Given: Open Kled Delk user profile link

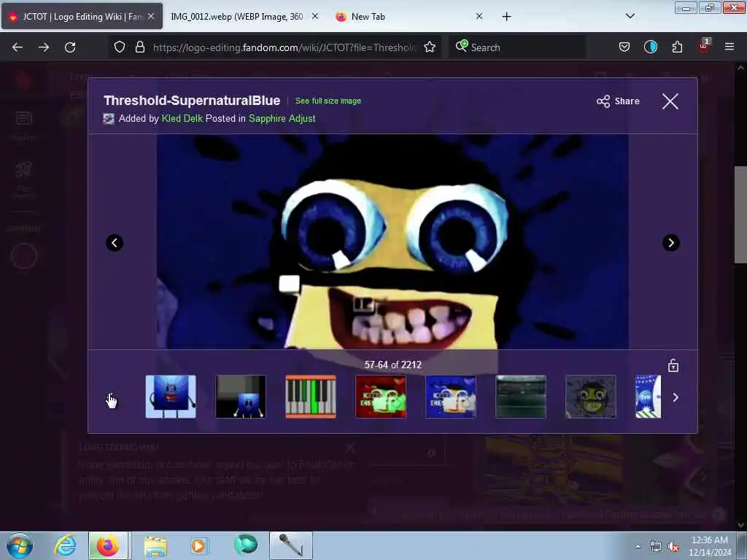Looking at the screenshot, I should (x=182, y=118).
